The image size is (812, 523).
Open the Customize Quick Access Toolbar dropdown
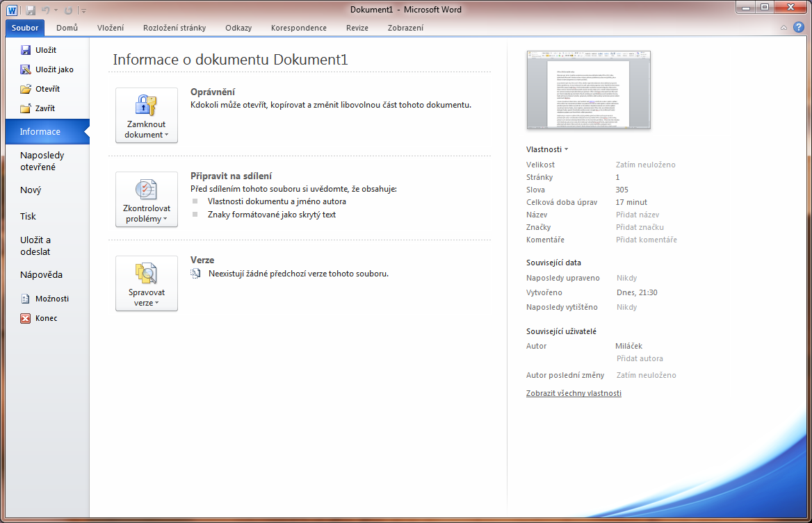(84, 10)
